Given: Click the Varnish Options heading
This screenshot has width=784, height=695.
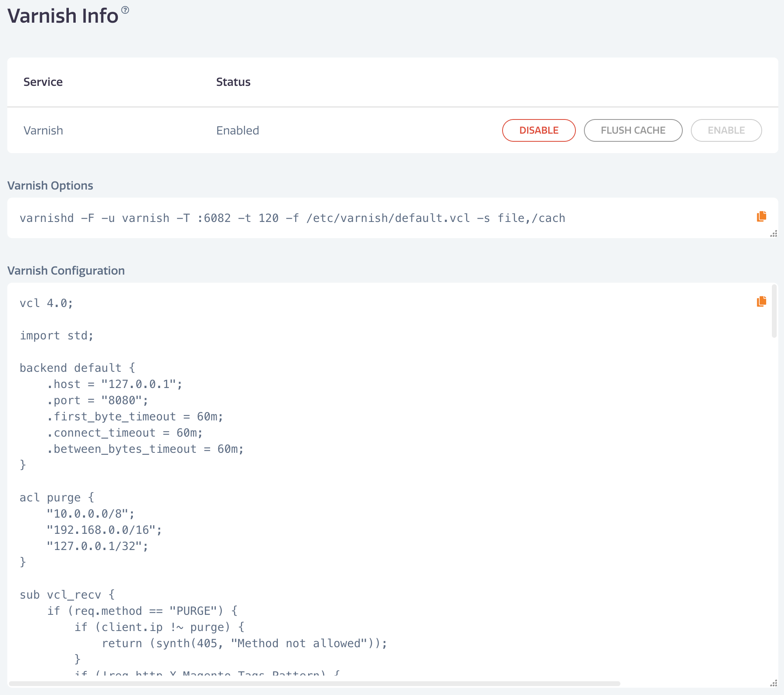Looking at the screenshot, I should point(50,185).
